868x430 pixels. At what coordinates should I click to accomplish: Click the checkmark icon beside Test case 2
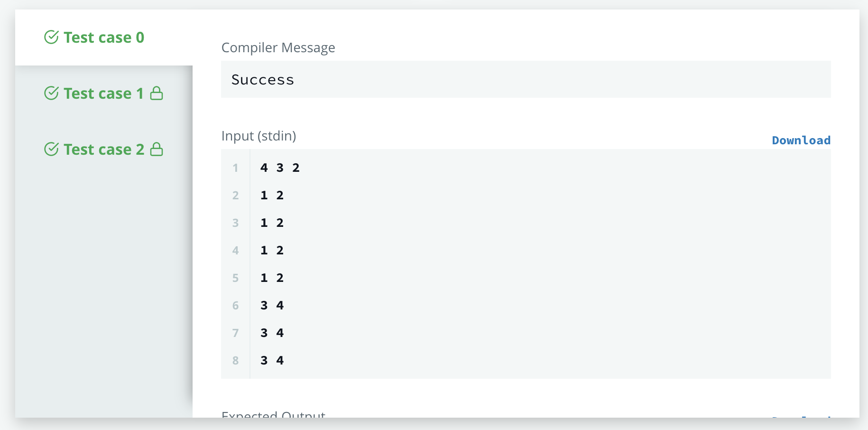point(52,149)
